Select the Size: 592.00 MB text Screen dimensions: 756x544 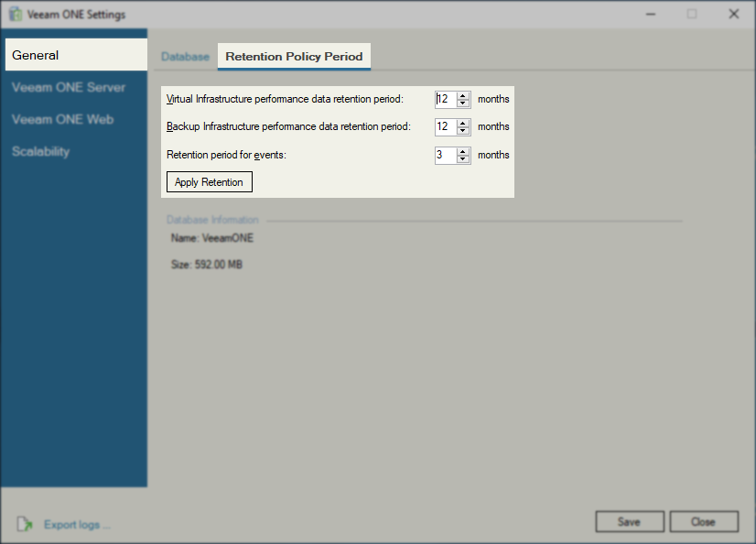[x=206, y=265]
